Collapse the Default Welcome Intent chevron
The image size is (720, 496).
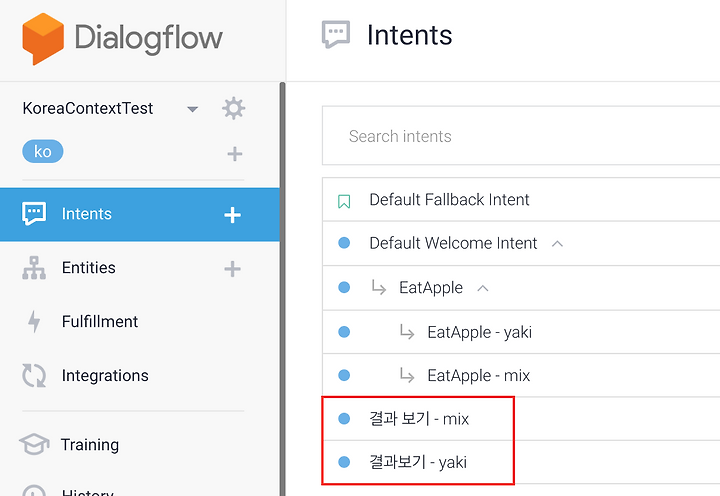(x=557, y=243)
